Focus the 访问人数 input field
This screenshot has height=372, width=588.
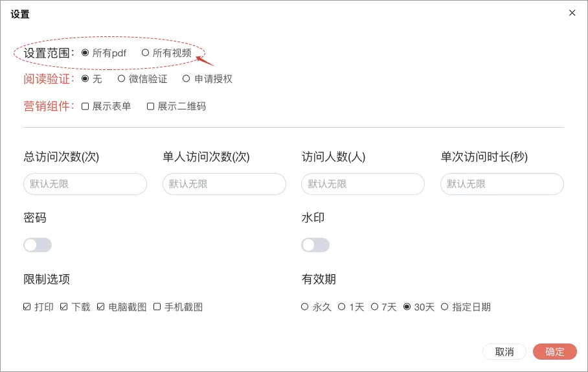[363, 184]
